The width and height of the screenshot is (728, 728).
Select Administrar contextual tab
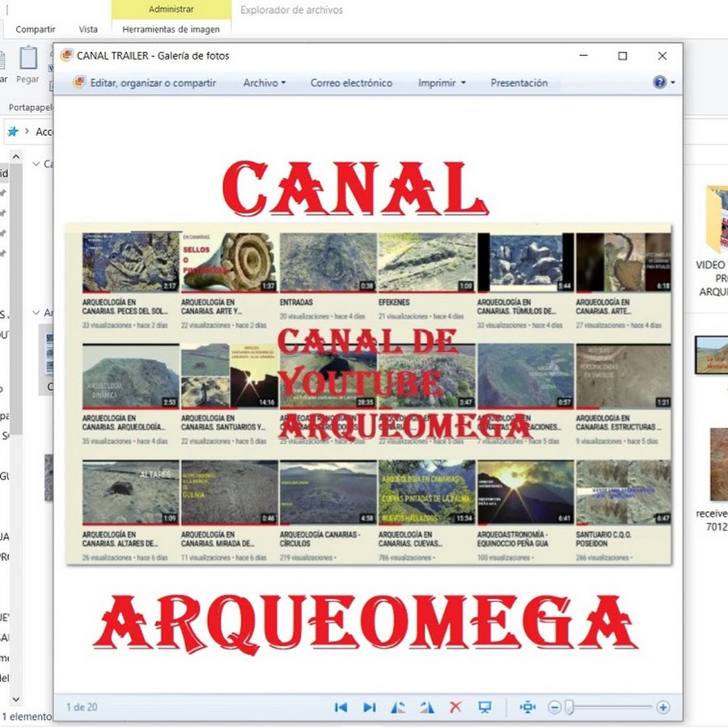tap(171, 9)
